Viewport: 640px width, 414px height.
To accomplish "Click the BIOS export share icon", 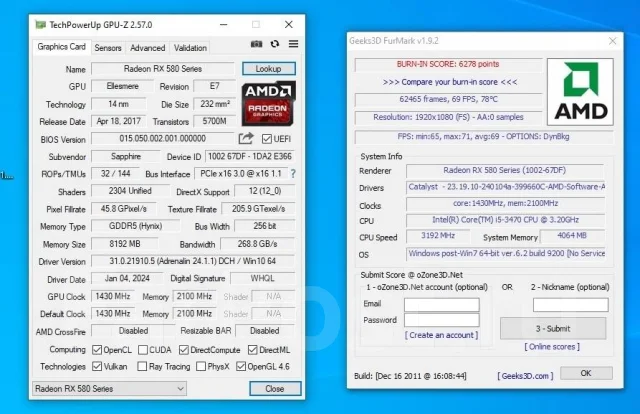I will tap(246, 138).
